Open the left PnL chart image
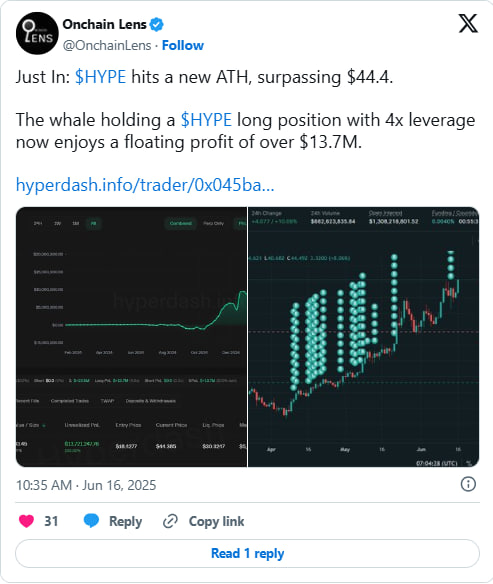The image size is (493, 584). 131,337
